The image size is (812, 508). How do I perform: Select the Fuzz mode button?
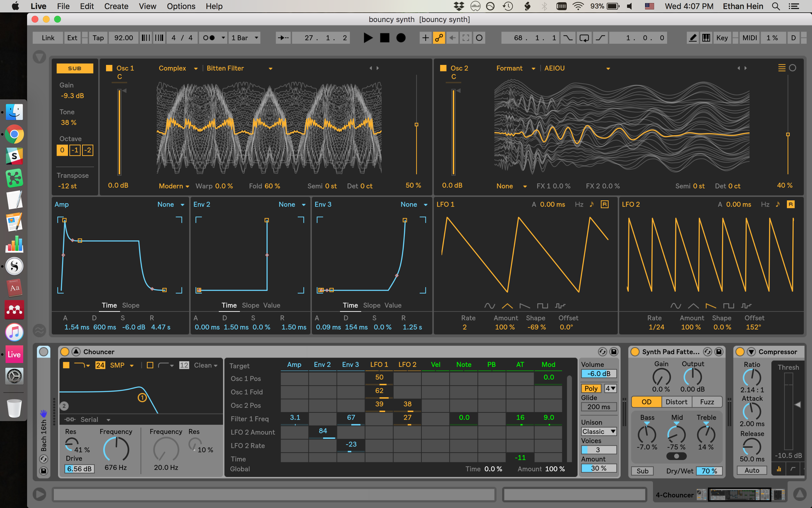(707, 402)
